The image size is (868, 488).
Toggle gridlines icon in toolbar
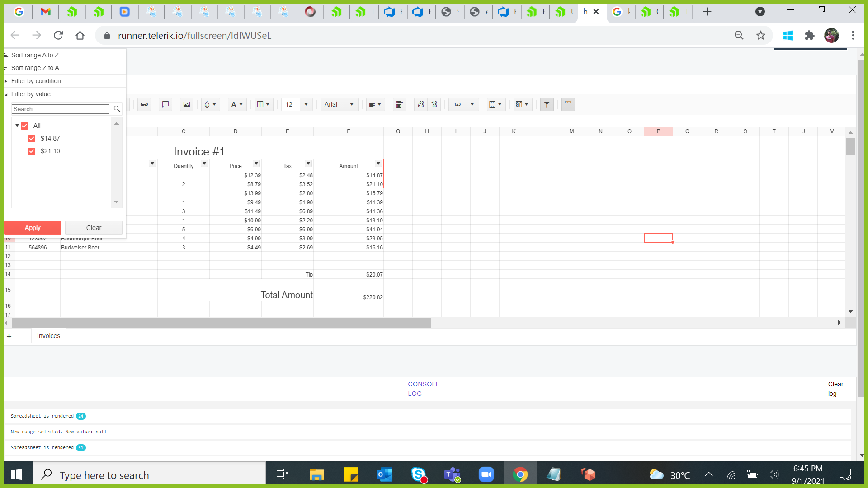click(x=568, y=104)
